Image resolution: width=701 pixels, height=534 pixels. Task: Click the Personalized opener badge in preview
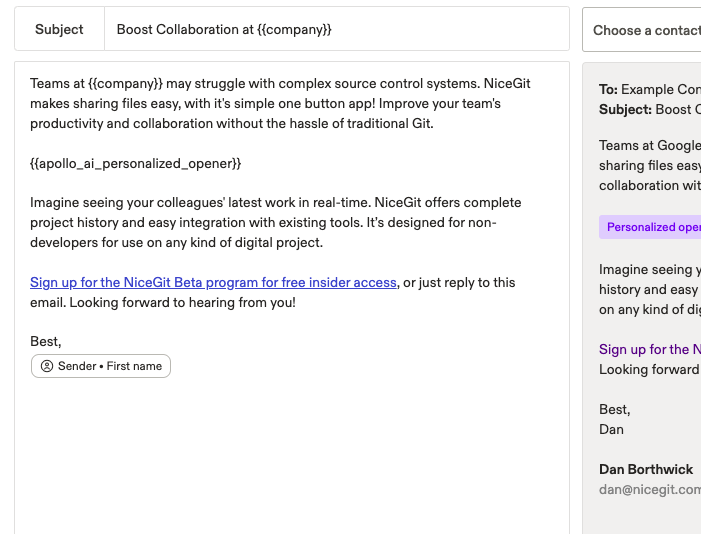652,227
